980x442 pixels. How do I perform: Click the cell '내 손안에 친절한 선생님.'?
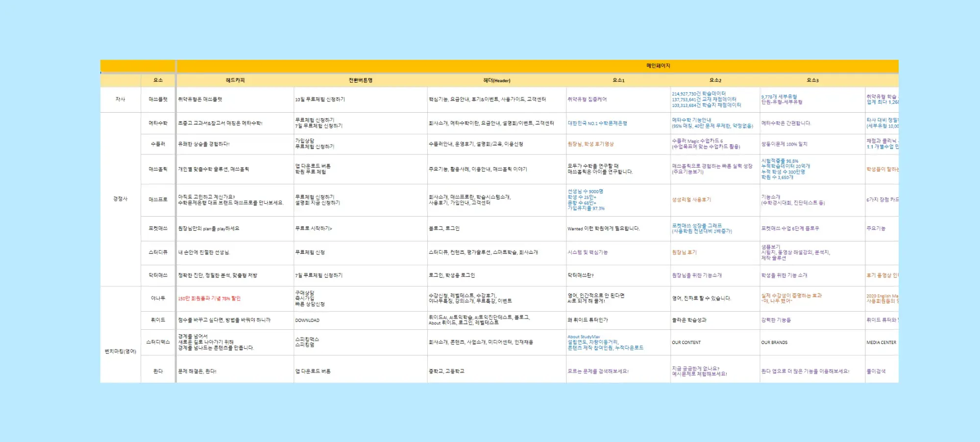[235, 253]
